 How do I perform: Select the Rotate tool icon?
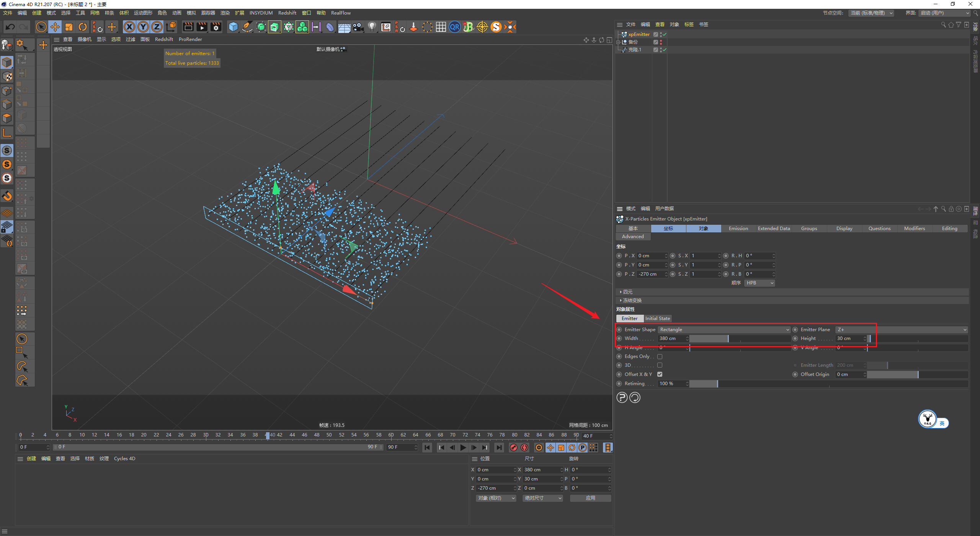83,27
